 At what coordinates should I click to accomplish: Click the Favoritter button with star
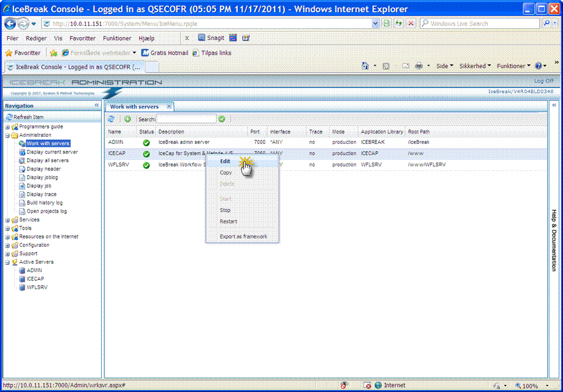tap(23, 53)
